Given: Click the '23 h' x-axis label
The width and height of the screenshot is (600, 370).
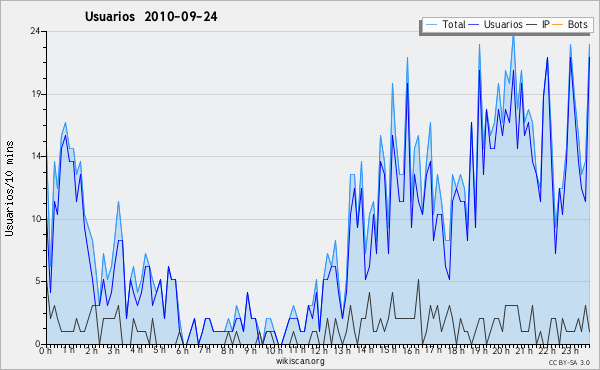Looking at the screenshot, I should [x=569, y=350].
